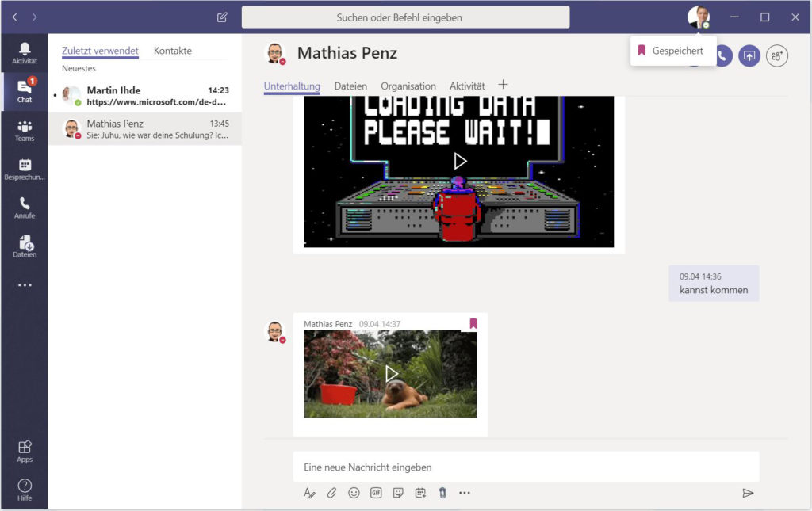Click the pink bookmark on the saved message
Viewport: 812px width, 511px height.
click(x=473, y=324)
